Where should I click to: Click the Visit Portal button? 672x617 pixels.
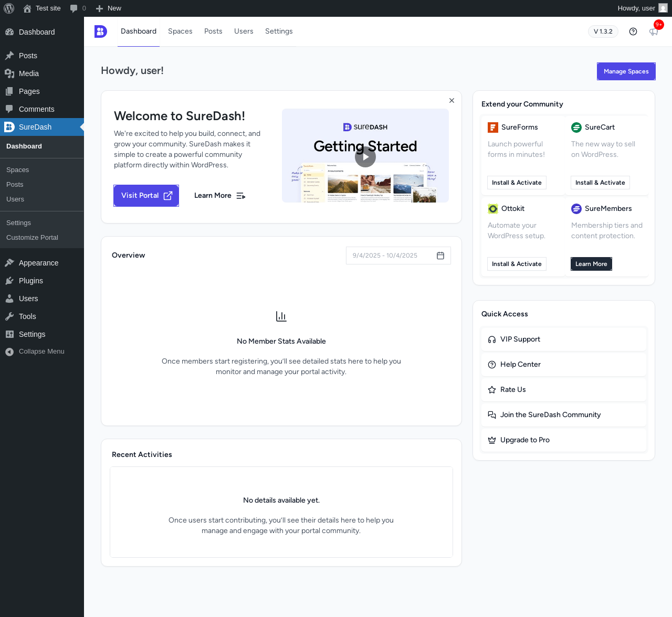coord(146,196)
